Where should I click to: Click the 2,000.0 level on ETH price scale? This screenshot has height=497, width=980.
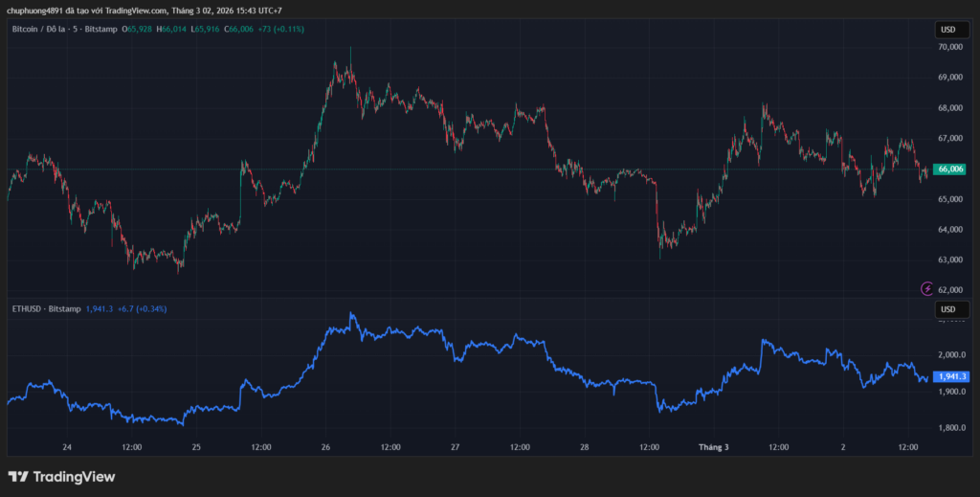(951, 355)
